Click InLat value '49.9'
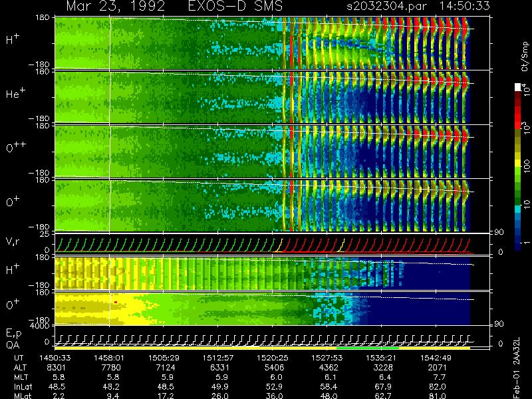The width and height of the screenshot is (532, 399). [x=219, y=387]
